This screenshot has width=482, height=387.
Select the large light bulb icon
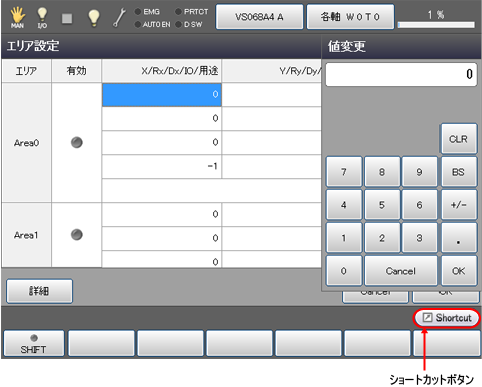pyautogui.click(x=93, y=17)
